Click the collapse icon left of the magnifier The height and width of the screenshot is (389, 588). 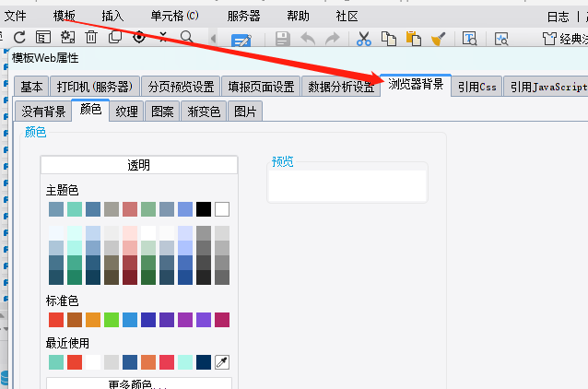163,36
